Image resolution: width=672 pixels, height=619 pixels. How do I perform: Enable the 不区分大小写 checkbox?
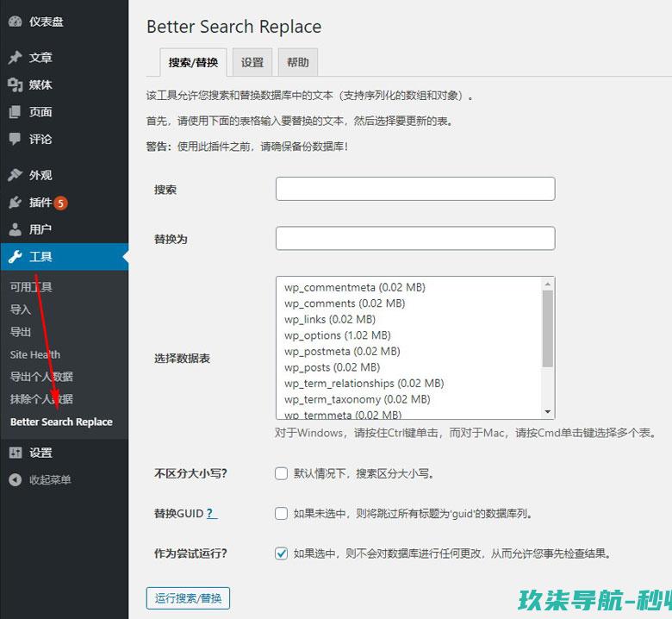click(281, 473)
